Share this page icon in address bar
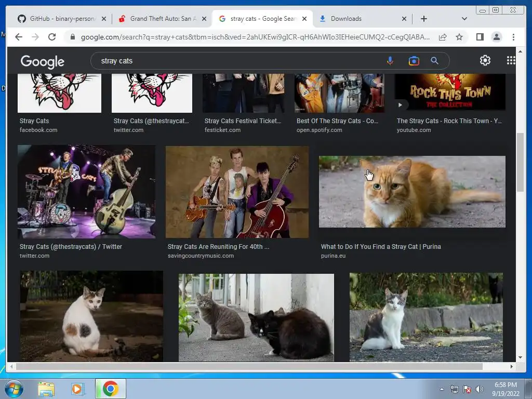The height and width of the screenshot is (399, 532). (x=443, y=37)
